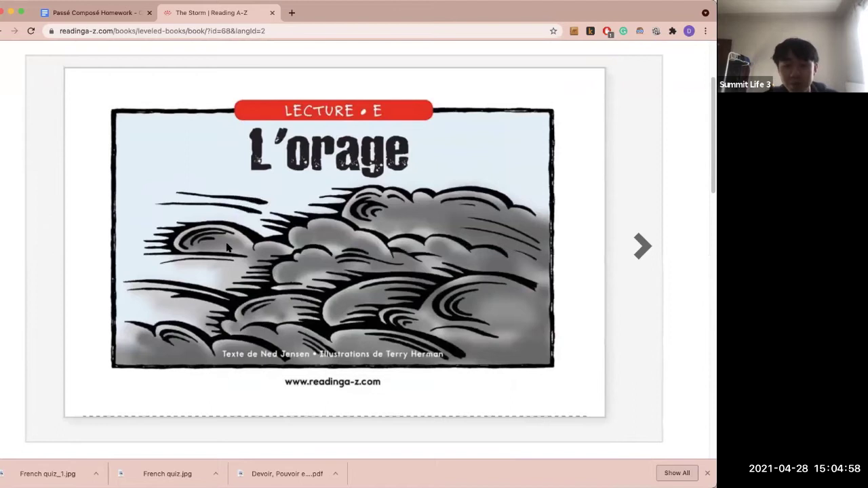The height and width of the screenshot is (488, 868).
Task: Reload the Reading A-Z page
Action: [31, 31]
